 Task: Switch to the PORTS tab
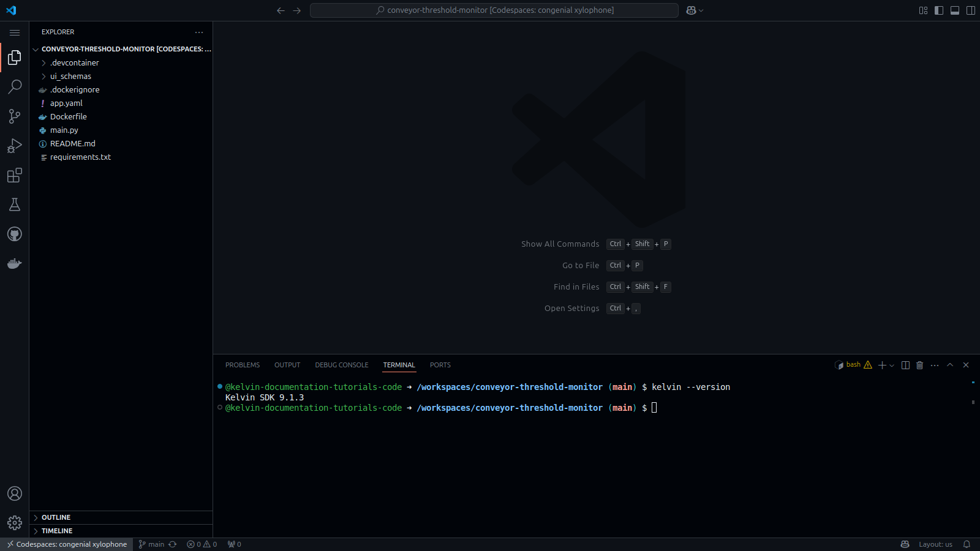click(440, 365)
